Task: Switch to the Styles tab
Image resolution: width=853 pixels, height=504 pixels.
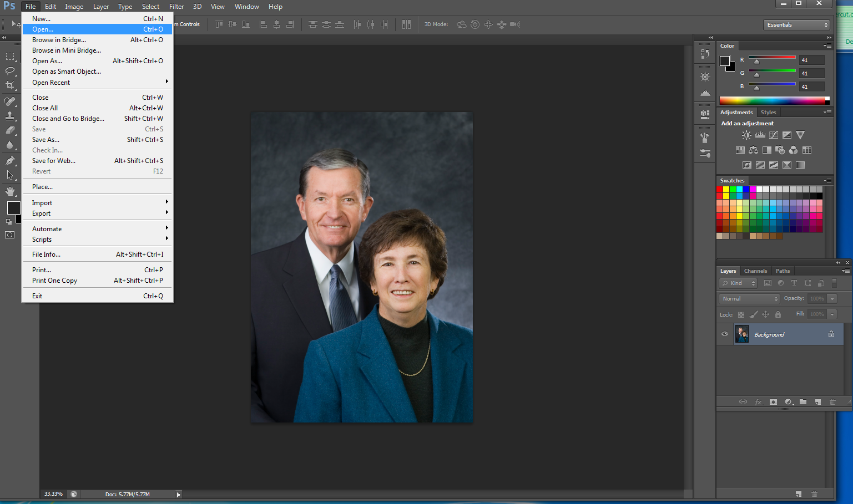Action: (768, 113)
